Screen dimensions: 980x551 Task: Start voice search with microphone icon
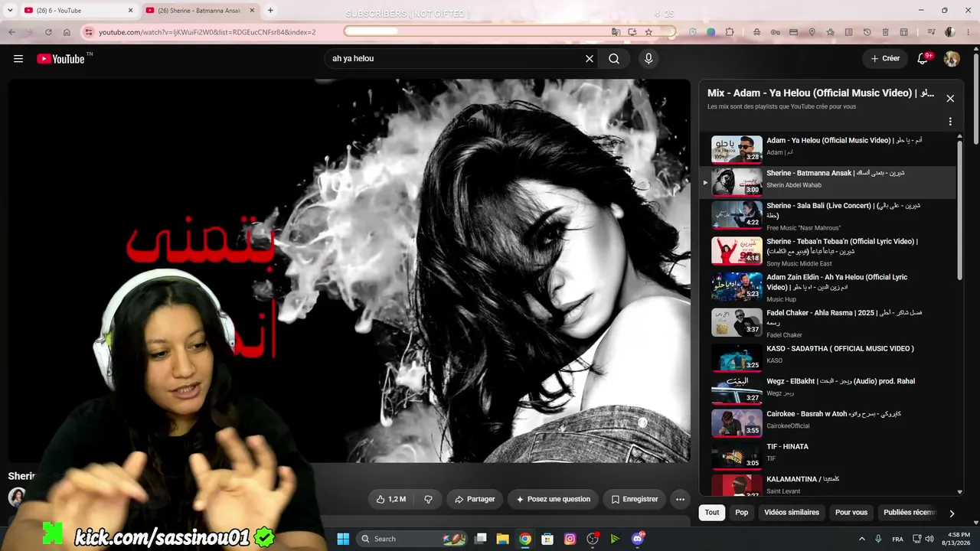click(x=648, y=59)
